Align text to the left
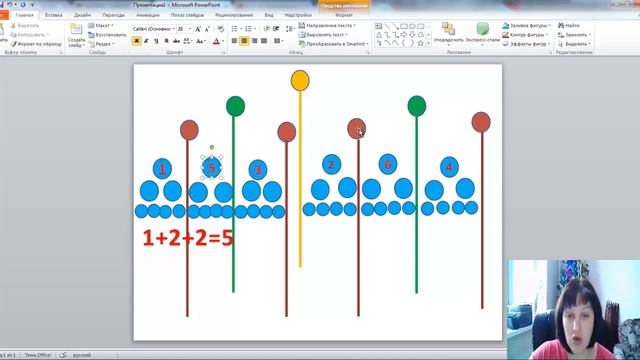Screen dimensions: 640x360 tap(234, 41)
